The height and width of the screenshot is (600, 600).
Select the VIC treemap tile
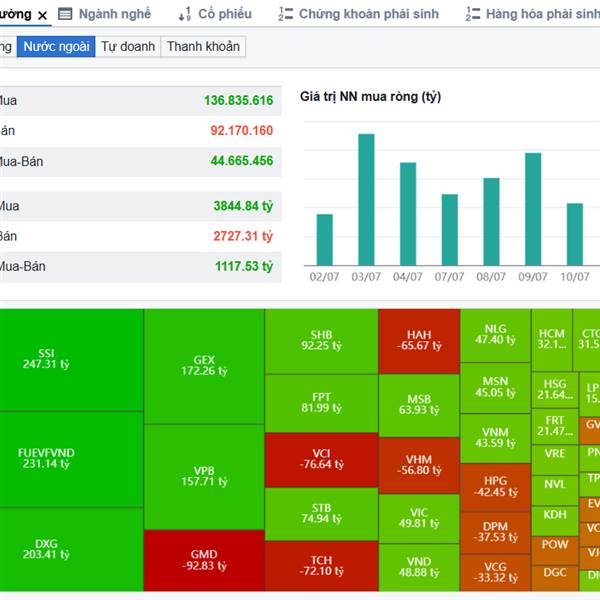(419, 518)
